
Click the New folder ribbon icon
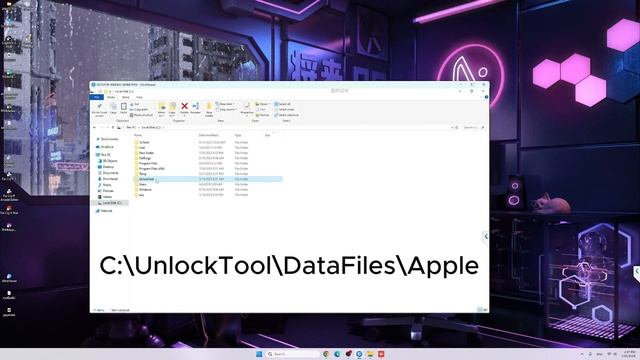tap(209, 109)
